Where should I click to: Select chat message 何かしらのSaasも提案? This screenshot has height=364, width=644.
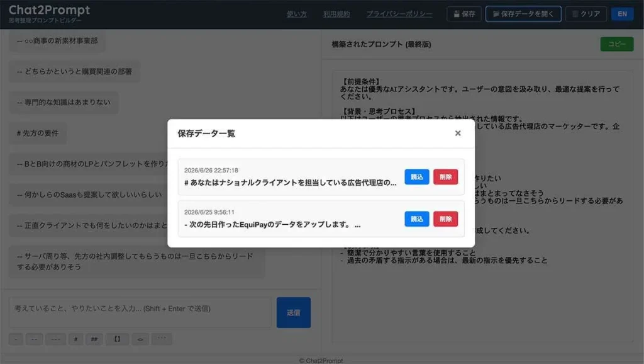tap(89, 195)
